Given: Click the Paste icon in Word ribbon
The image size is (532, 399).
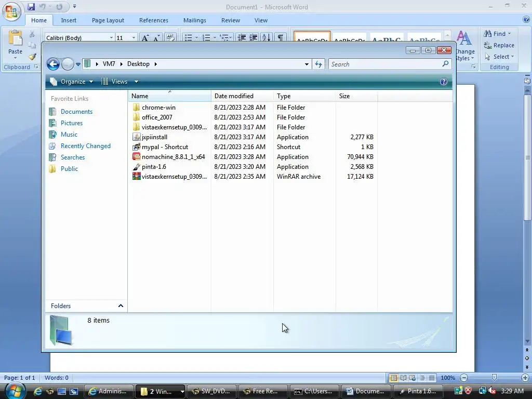Looking at the screenshot, I should [x=15, y=38].
